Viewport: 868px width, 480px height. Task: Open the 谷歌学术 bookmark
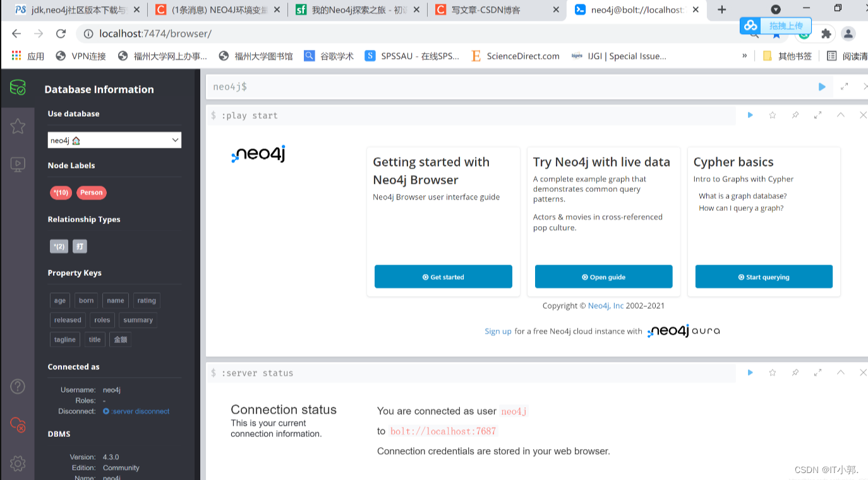pos(329,56)
